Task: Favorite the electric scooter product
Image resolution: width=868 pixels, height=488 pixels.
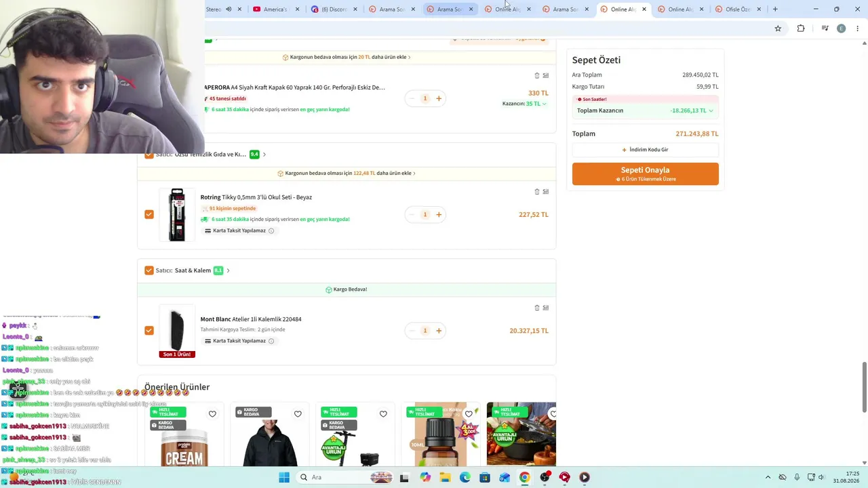Action: (x=383, y=414)
